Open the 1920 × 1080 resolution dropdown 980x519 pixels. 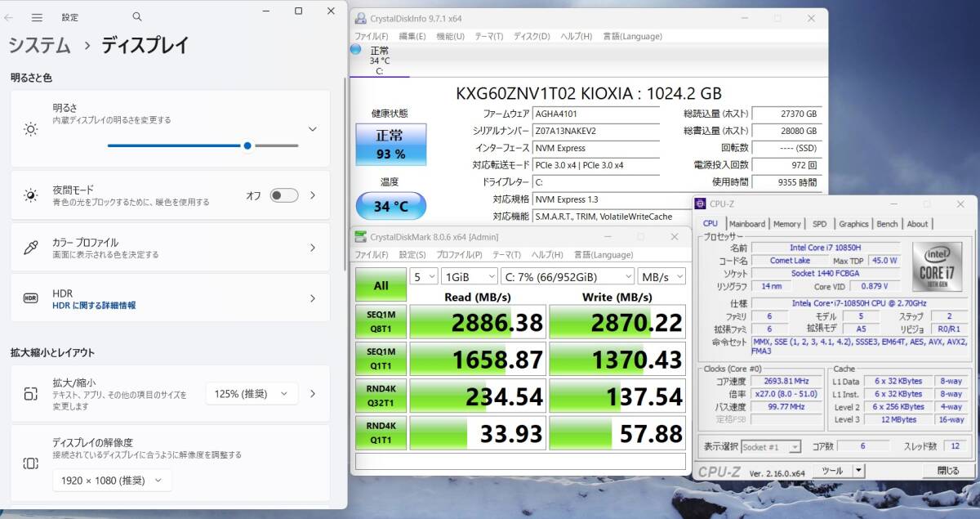[113, 481]
